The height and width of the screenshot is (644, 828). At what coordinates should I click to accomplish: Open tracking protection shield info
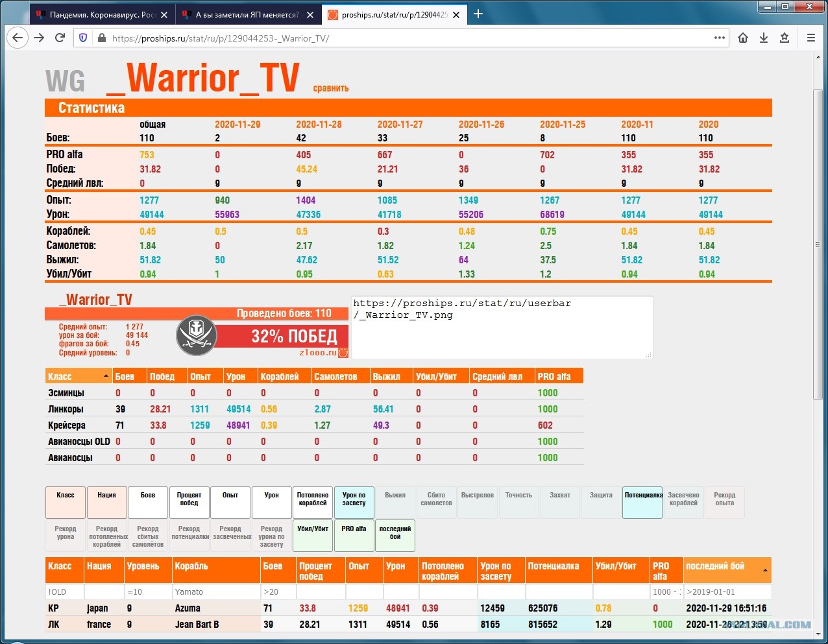coord(83,38)
